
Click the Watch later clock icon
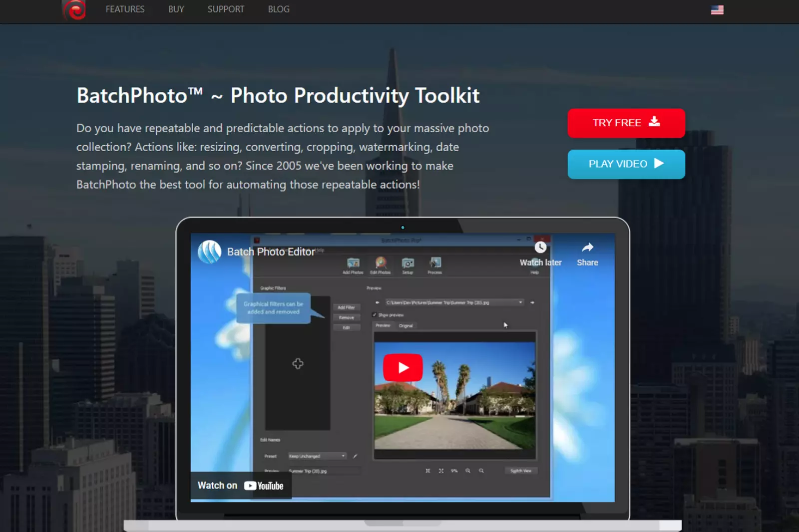(540, 248)
